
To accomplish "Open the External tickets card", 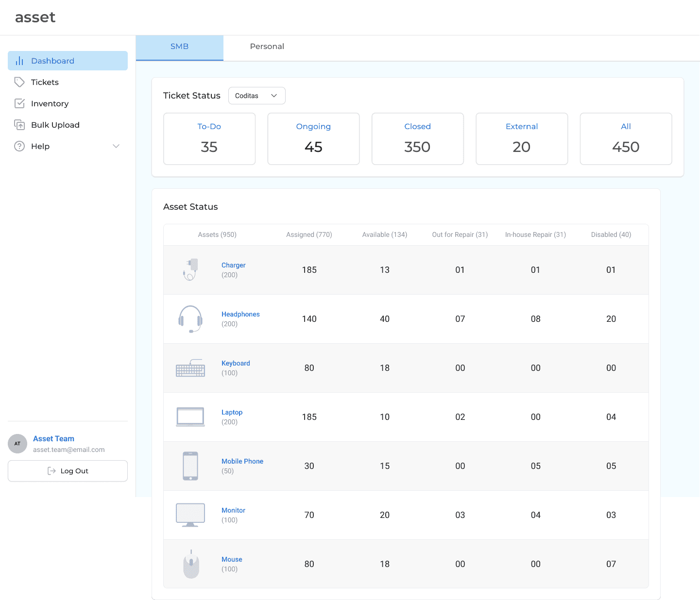I will click(x=522, y=139).
